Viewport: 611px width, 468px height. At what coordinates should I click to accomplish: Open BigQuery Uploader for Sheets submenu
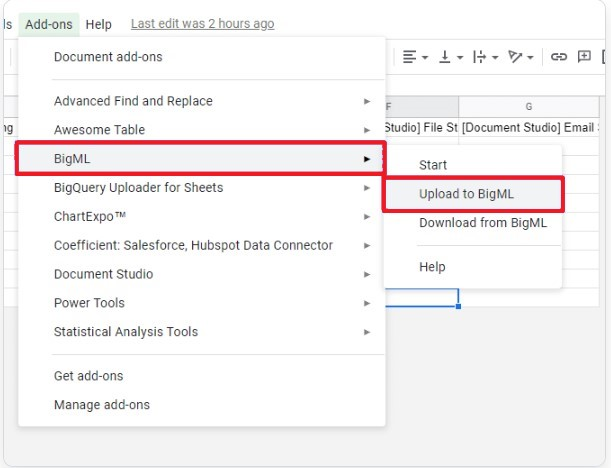[202, 187]
